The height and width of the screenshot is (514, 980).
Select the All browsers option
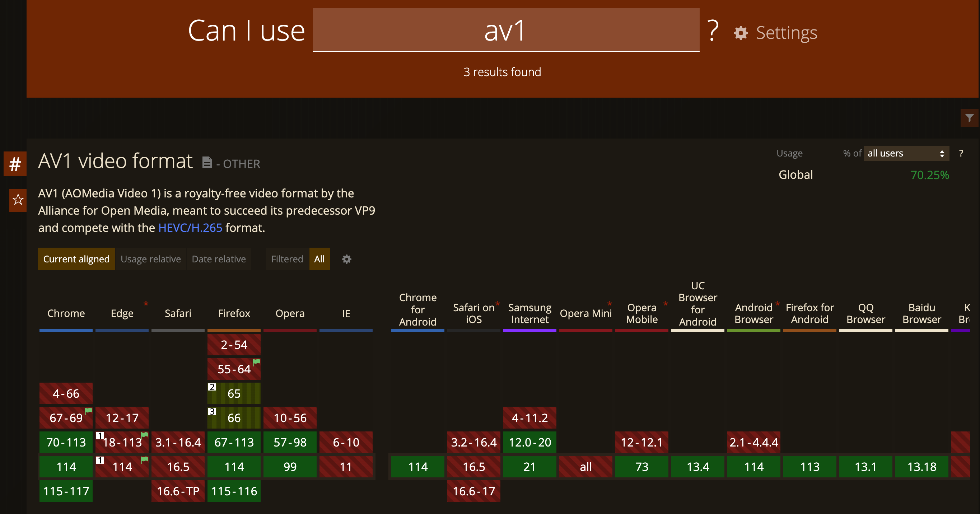coord(319,259)
